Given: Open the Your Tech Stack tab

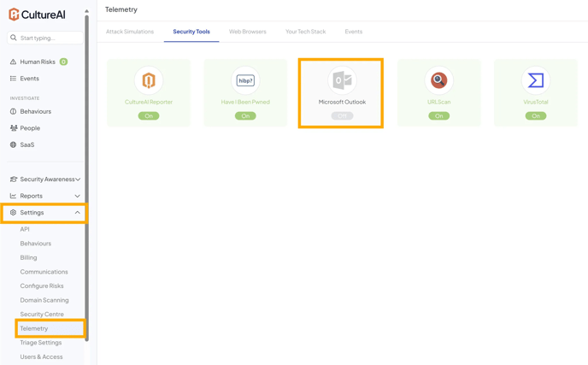Looking at the screenshot, I should 306,32.
